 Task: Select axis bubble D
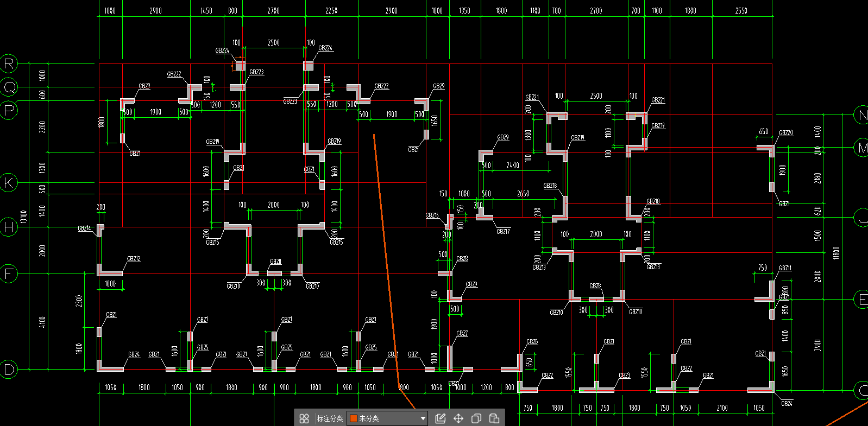click(x=9, y=370)
